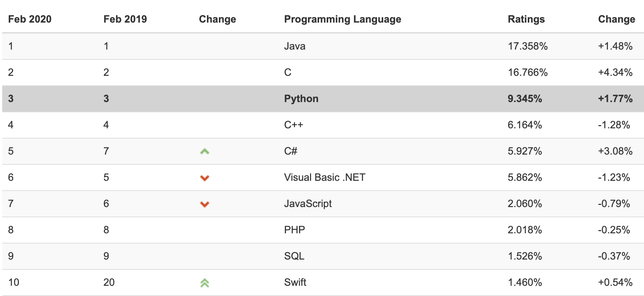Click the 5.927% rating value
The image size is (644, 296).
[525, 151]
